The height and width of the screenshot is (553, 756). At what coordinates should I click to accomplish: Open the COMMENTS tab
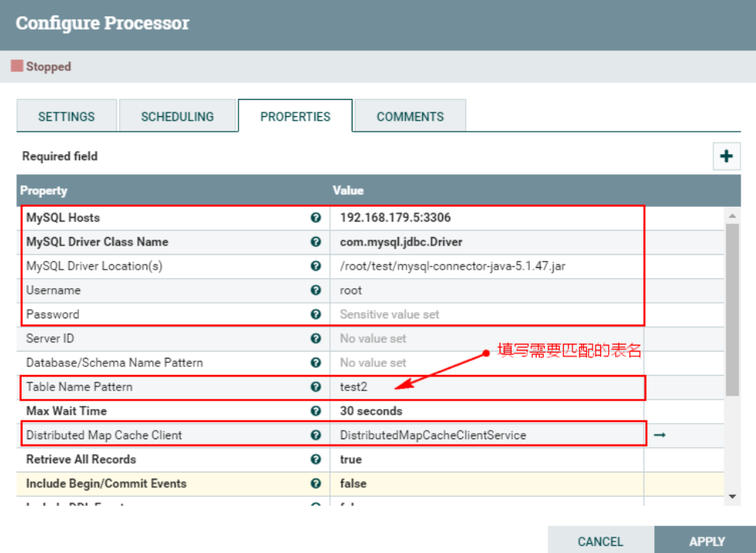[x=411, y=116]
